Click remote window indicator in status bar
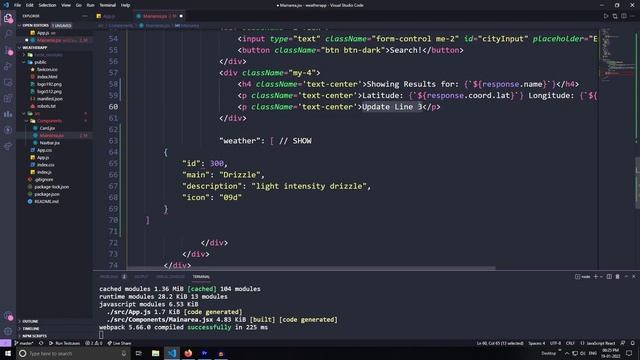 tap(6, 343)
